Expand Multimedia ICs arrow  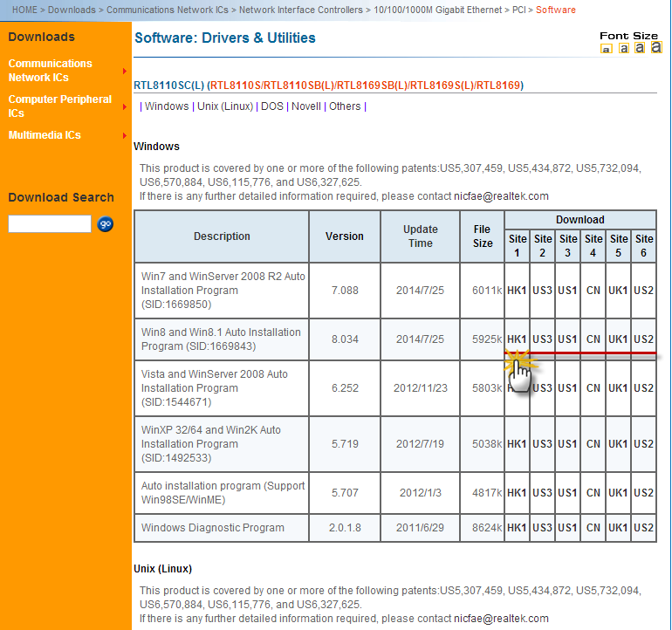tap(124, 135)
